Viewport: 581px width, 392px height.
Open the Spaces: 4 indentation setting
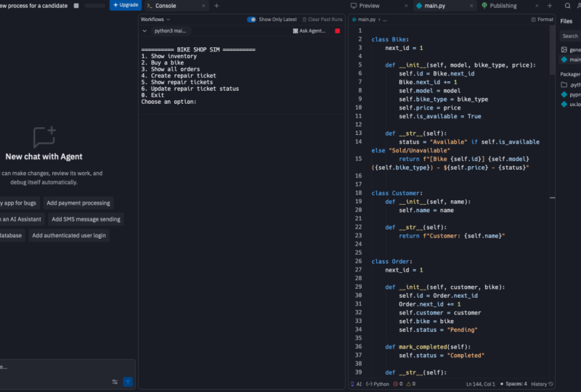[513, 384]
